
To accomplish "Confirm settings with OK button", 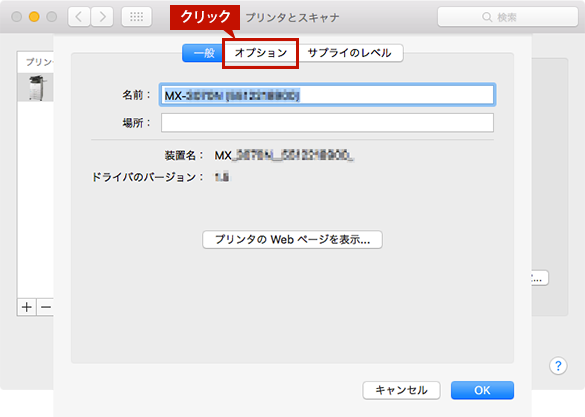I will [482, 390].
